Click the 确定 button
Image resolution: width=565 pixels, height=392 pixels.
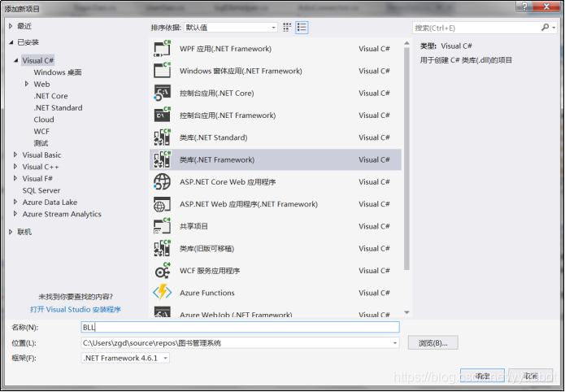point(482,376)
